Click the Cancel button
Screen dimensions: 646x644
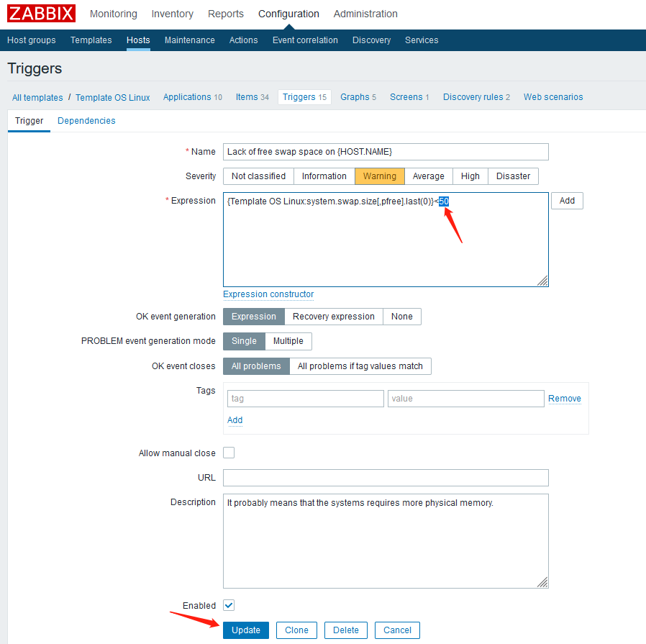point(397,630)
